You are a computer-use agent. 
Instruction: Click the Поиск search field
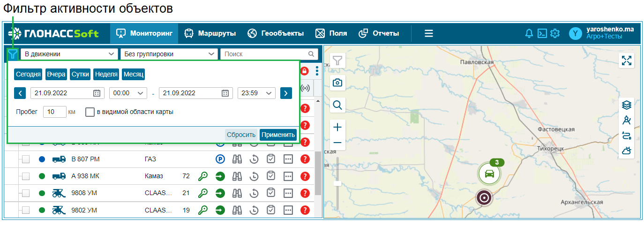click(269, 54)
